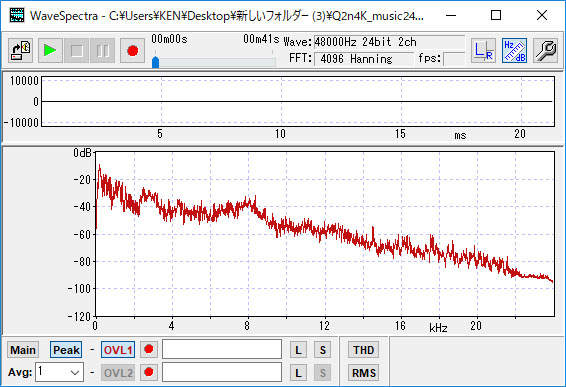
Task: Click the S save button in OVL2 row
Action: tap(323, 373)
